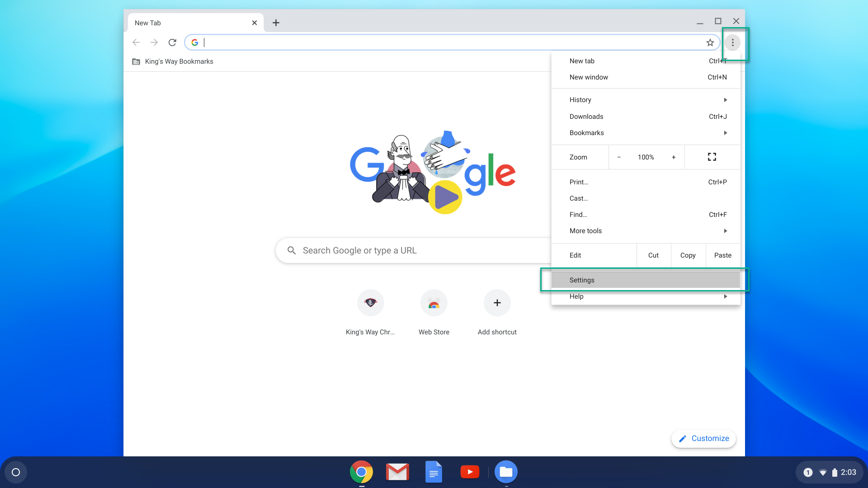Open YouTube from the shelf
Viewport: 868px width, 488px height.
coord(470,472)
